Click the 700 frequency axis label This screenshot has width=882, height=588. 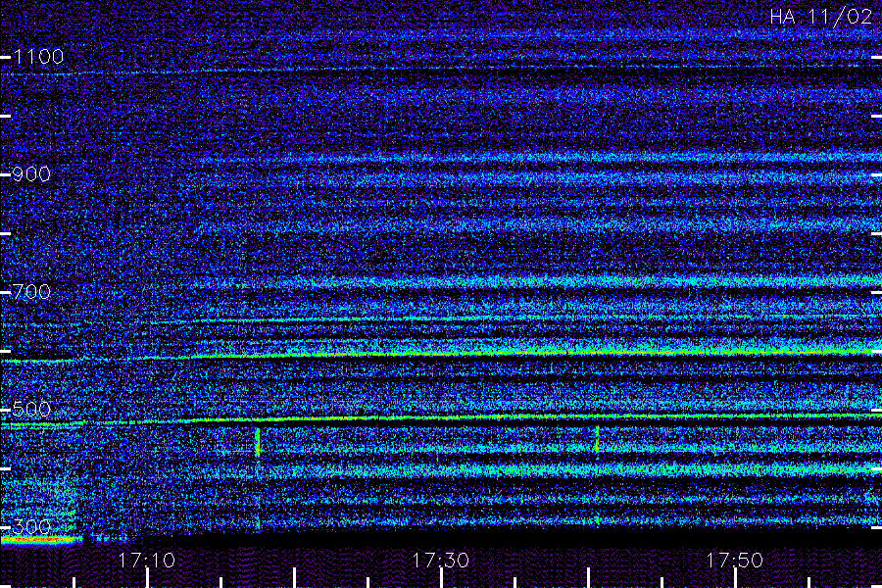[31, 291]
